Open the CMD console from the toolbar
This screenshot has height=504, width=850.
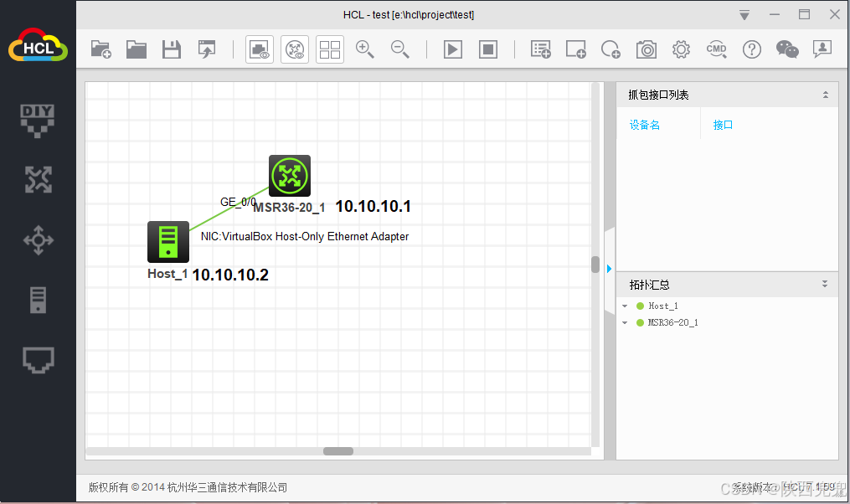(716, 49)
